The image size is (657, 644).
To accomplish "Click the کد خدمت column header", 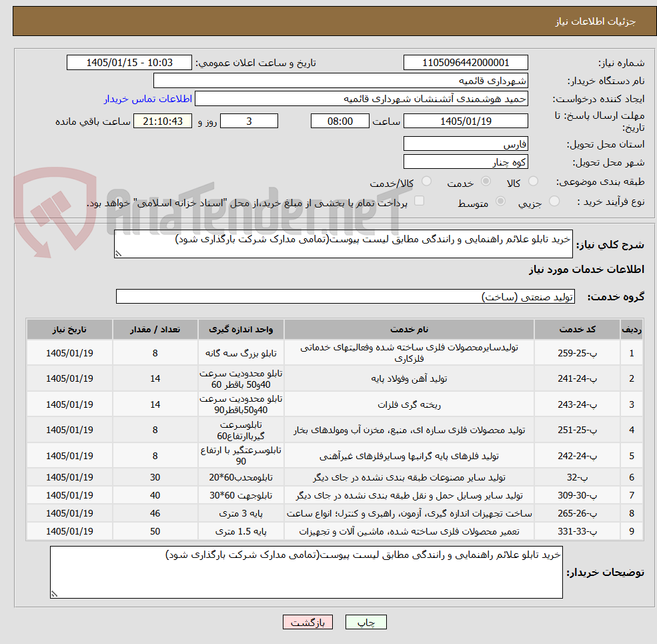I will click(577, 330).
